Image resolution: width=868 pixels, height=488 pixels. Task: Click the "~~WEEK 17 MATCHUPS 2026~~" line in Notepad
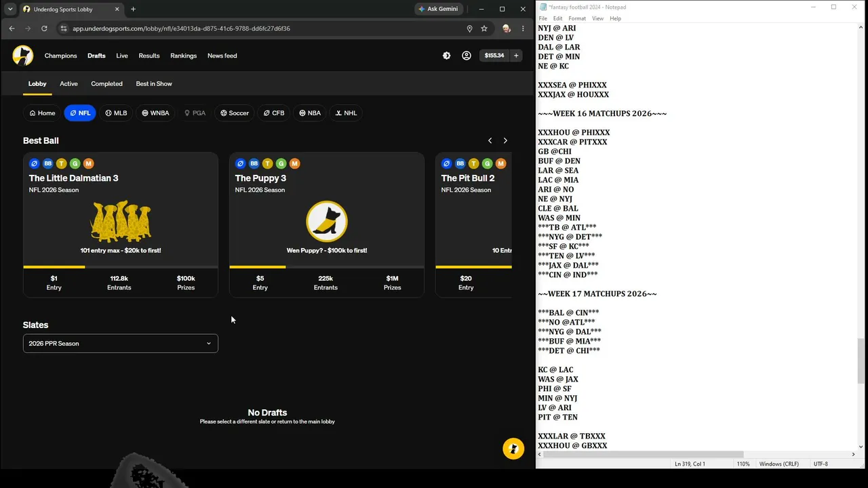597,293
